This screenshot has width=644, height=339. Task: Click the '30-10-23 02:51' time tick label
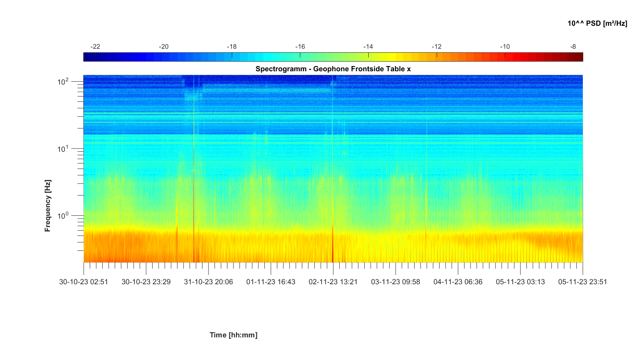pyautogui.click(x=84, y=282)
